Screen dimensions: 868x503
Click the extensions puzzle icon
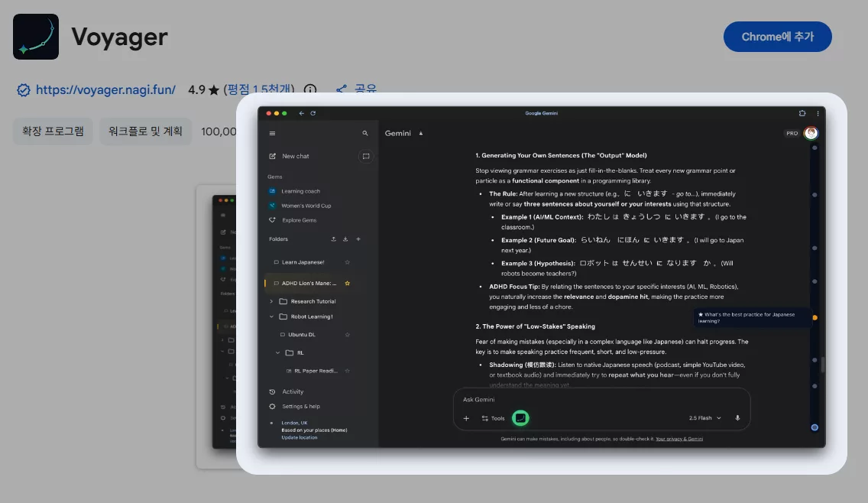point(802,113)
